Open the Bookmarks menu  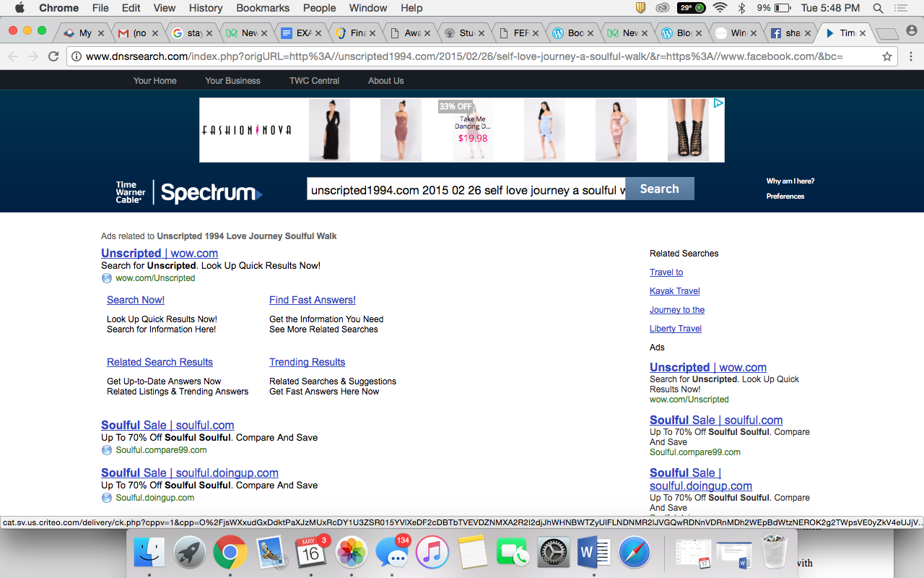263,8
